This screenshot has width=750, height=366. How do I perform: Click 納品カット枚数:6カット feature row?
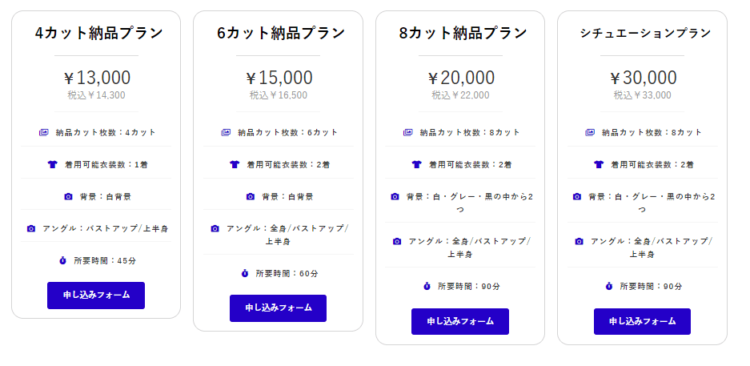tap(278, 133)
